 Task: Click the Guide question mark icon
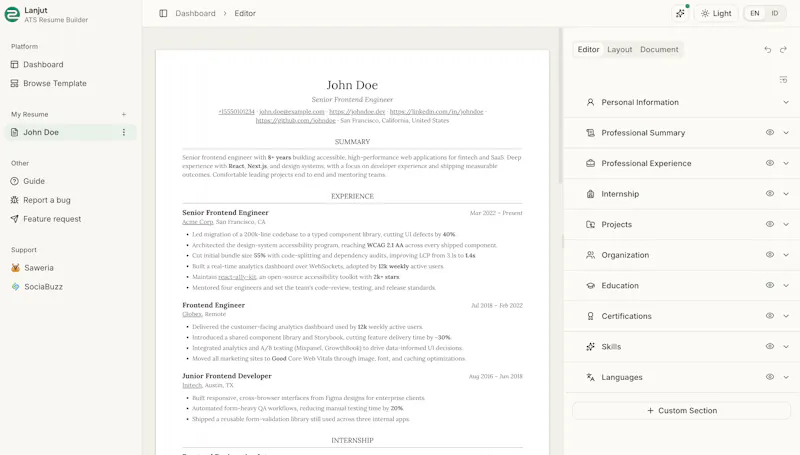pos(14,181)
